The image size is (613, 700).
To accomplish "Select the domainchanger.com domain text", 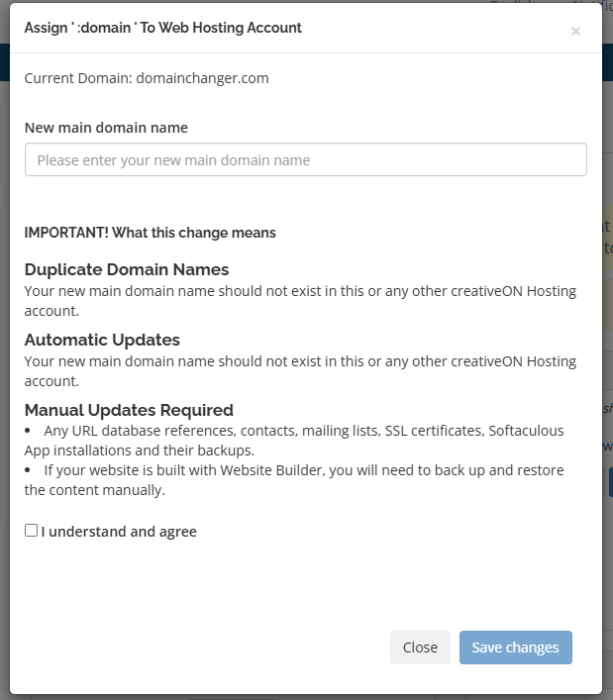I will [205, 77].
